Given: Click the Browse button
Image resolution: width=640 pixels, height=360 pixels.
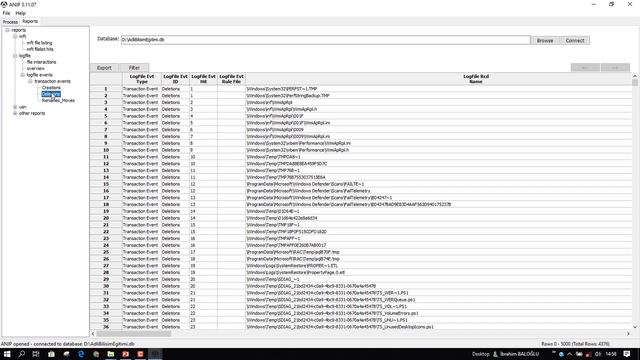Looking at the screenshot, I should click(x=545, y=40).
